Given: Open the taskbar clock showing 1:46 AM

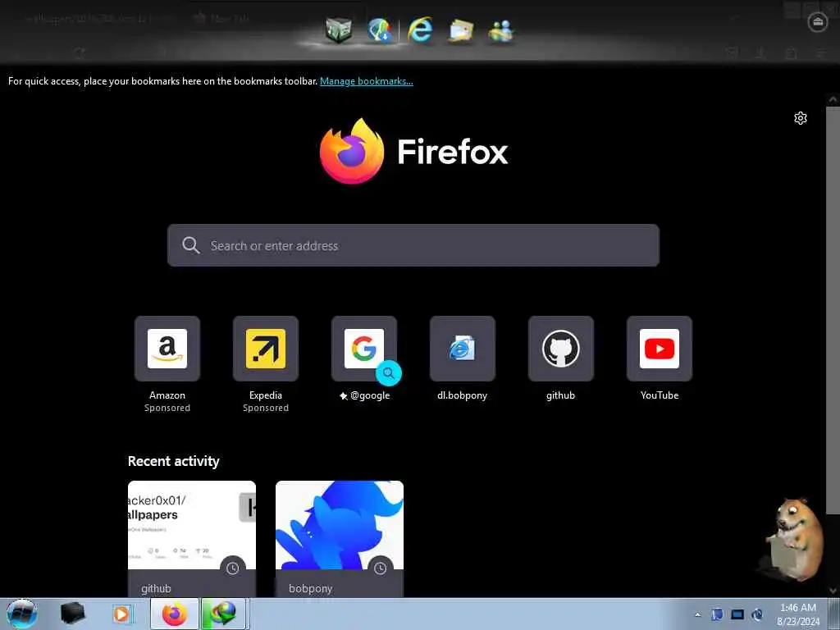Looking at the screenshot, I should tap(798, 614).
